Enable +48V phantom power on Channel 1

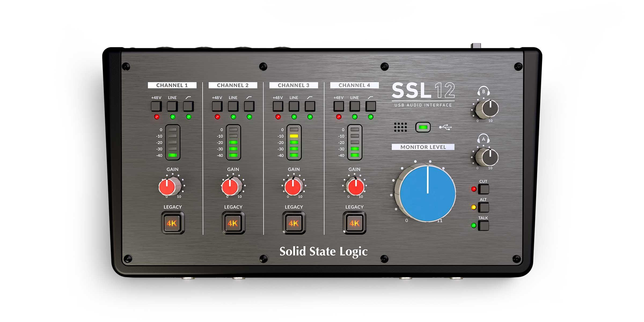(156, 106)
